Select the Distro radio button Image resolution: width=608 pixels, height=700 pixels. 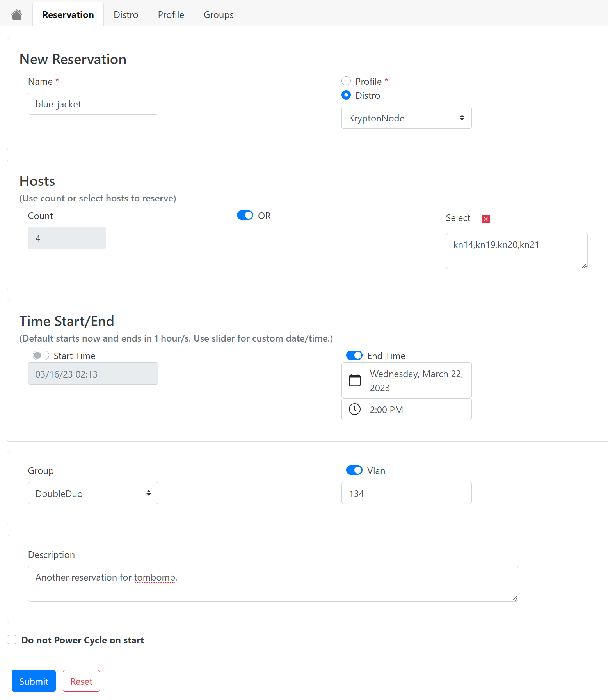346,95
